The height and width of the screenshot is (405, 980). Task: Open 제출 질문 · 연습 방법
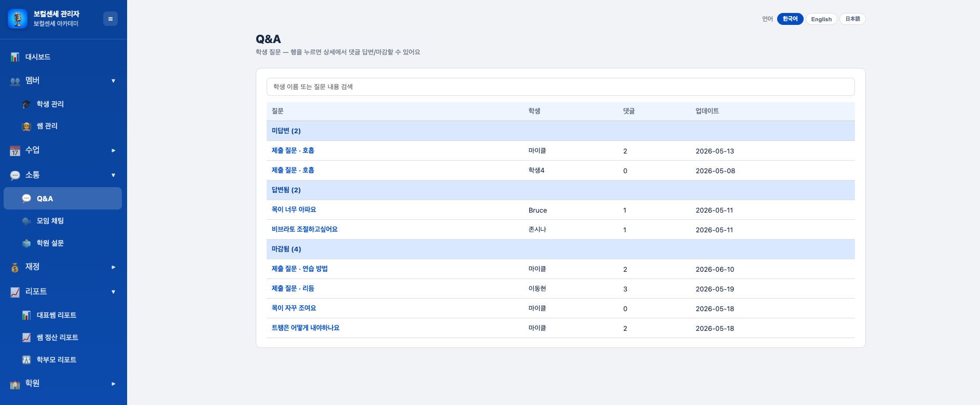point(300,269)
